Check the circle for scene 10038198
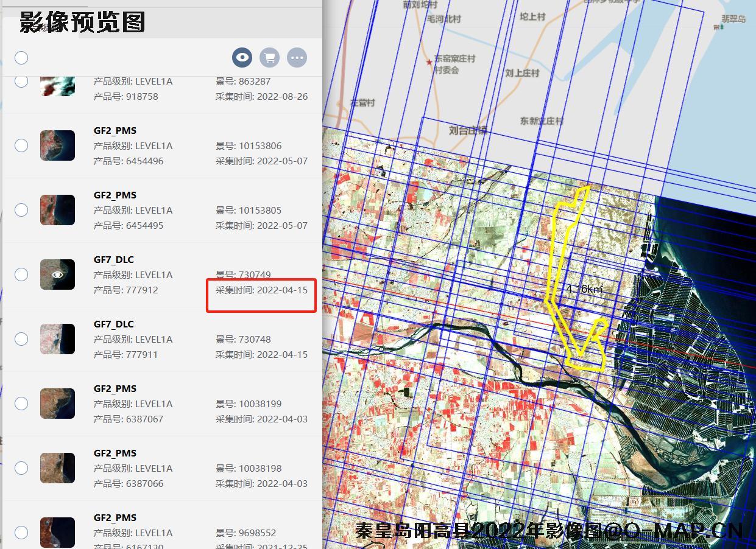The width and height of the screenshot is (756, 549). tap(21, 468)
